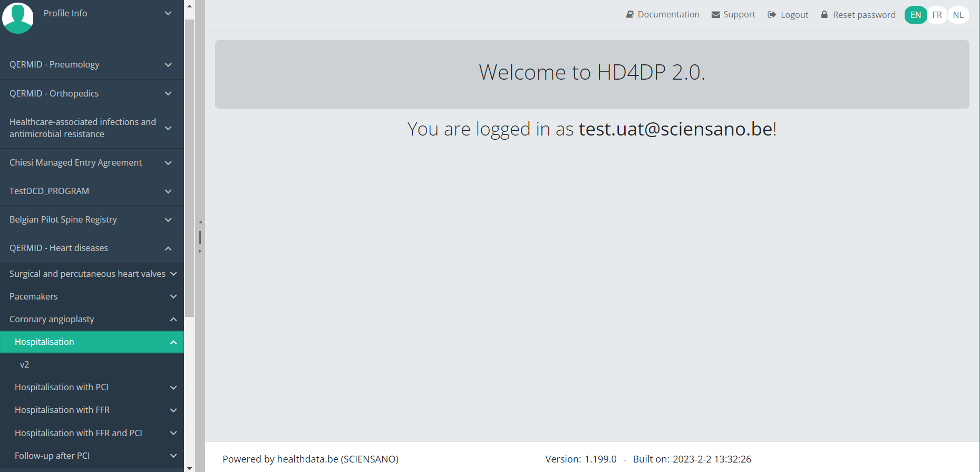Switch language to FR

pyautogui.click(x=937, y=15)
